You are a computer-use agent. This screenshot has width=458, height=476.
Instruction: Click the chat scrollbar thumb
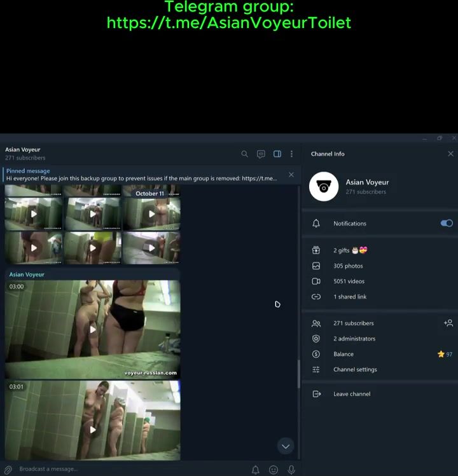point(299,374)
